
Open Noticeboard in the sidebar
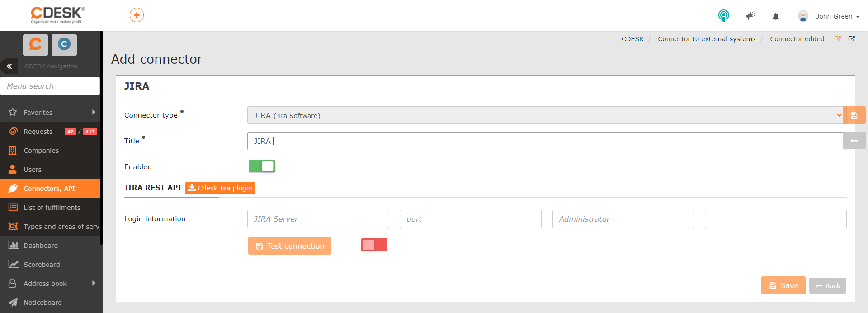pos(50,303)
